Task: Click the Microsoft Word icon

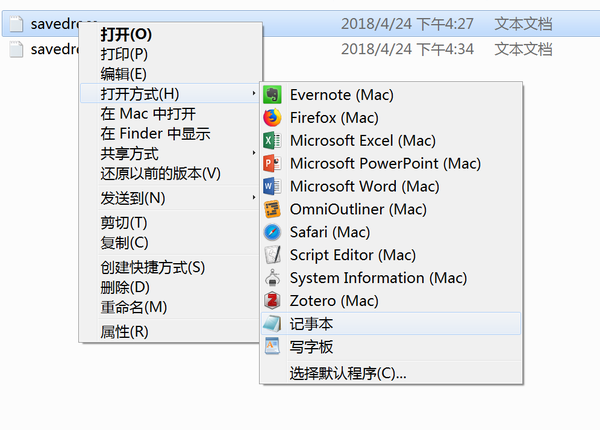Action: coord(272,186)
